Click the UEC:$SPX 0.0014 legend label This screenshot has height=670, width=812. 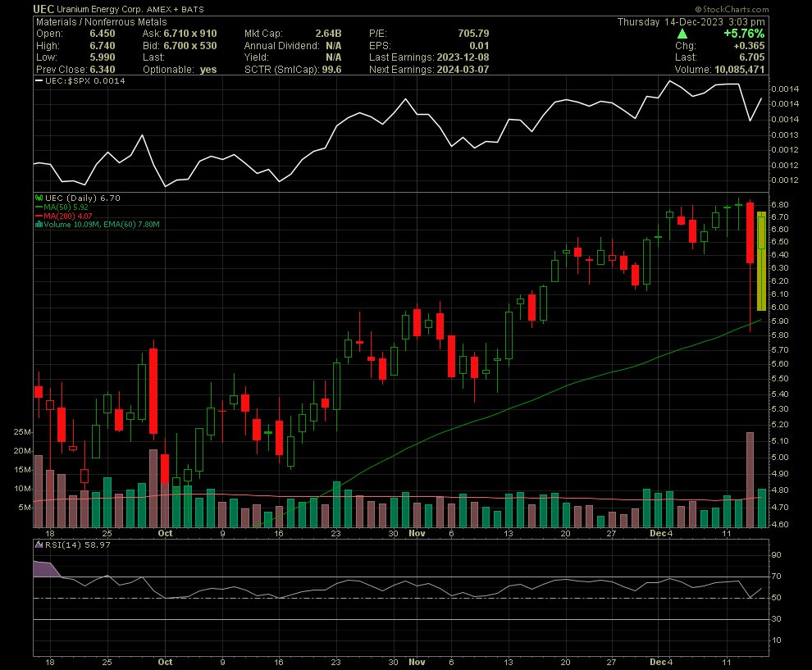85,80
